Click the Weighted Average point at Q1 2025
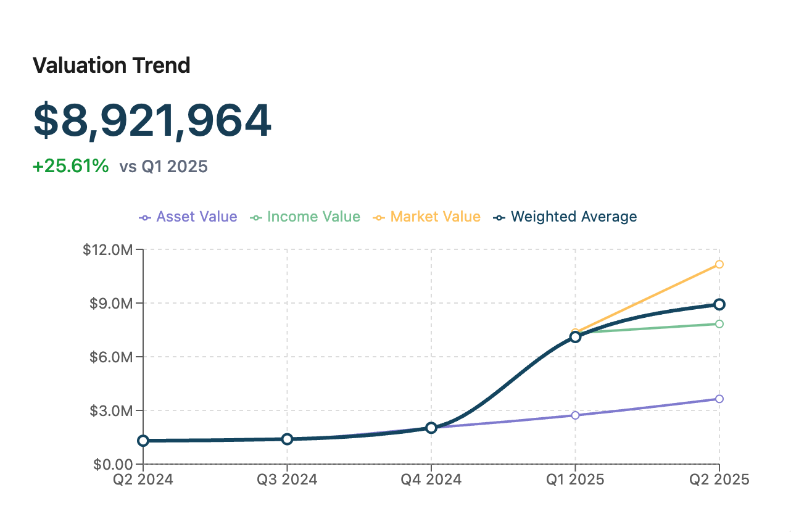This screenshot has width=791, height=532. (x=575, y=337)
